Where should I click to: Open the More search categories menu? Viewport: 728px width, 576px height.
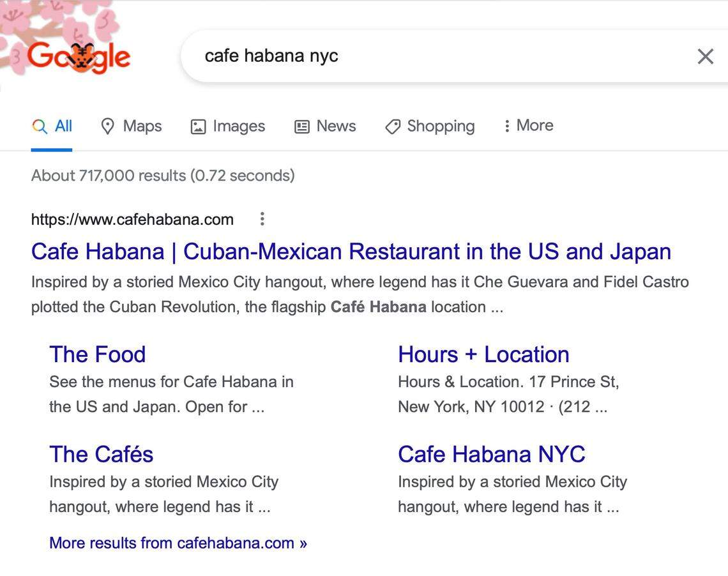pyautogui.click(x=528, y=125)
